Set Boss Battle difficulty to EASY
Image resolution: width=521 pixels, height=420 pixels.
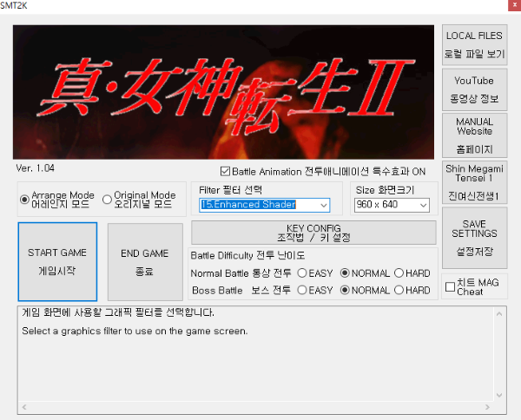pos(301,290)
